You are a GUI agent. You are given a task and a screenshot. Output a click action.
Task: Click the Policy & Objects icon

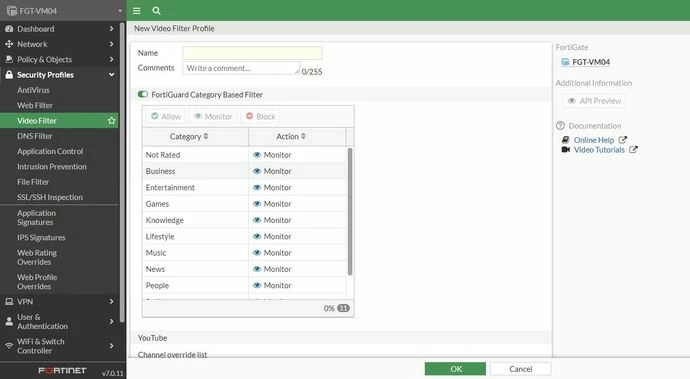[9, 59]
